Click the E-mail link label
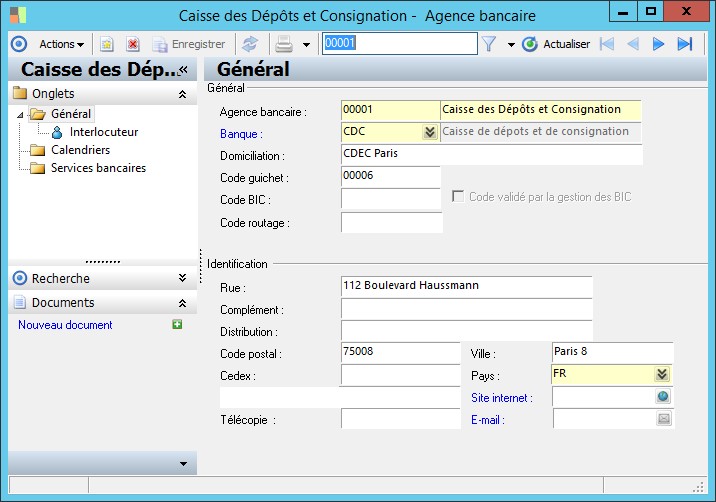Image resolution: width=716 pixels, height=502 pixels. pyautogui.click(x=488, y=420)
